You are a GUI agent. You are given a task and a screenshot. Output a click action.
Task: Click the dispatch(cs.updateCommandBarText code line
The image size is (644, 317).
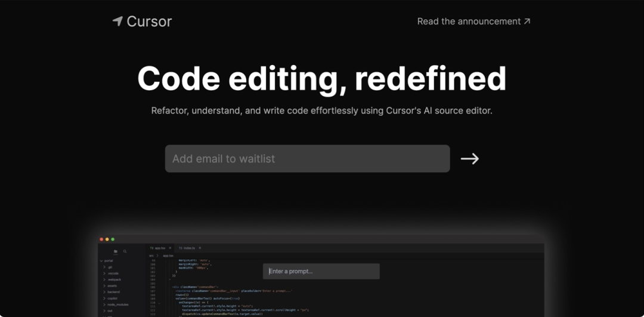222,313
